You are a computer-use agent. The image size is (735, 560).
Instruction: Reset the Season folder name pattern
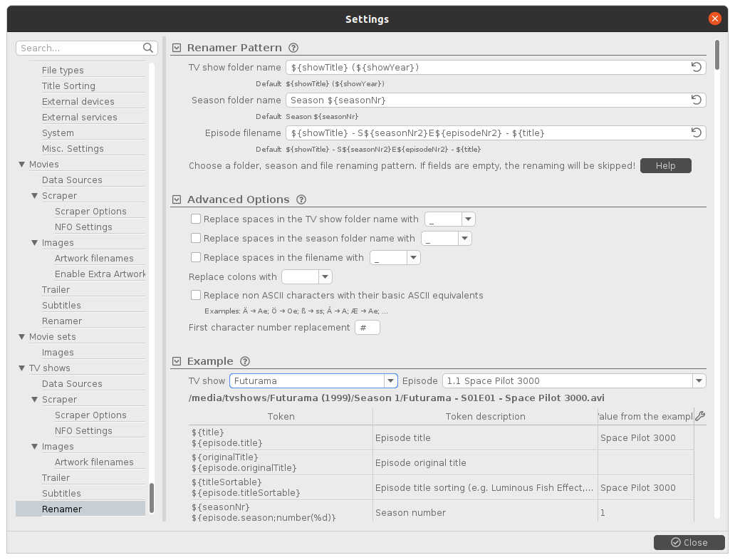pos(697,100)
